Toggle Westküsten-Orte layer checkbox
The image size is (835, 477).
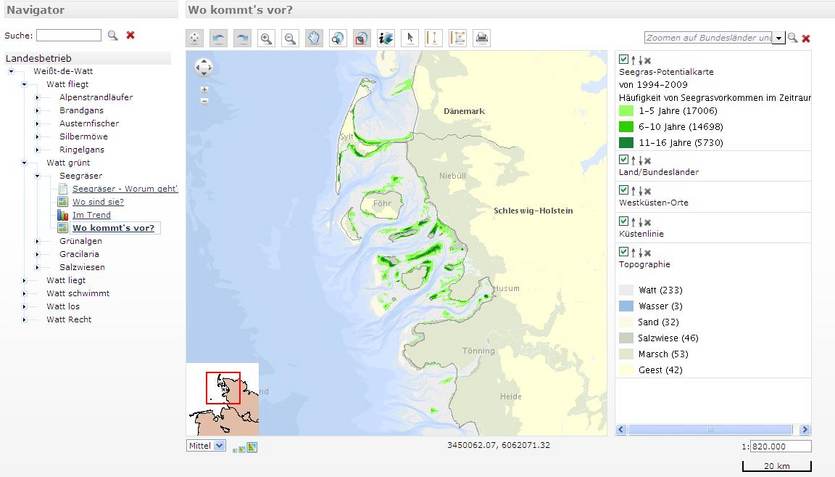pyautogui.click(x=624, y=191)
